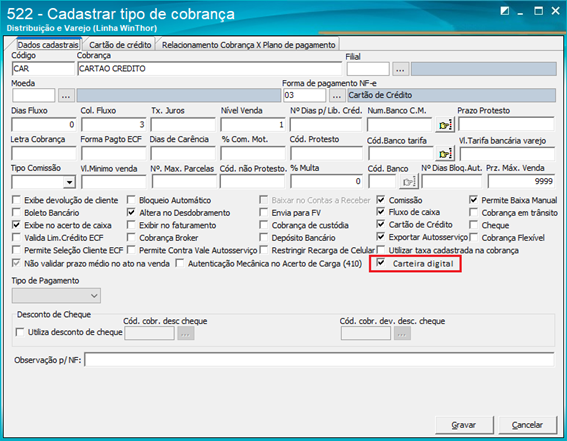Close the Cadastrar tipo de cobrança window
Image resolution: width=567 pixels, height=441 pixels.
(x=555, y=11)
